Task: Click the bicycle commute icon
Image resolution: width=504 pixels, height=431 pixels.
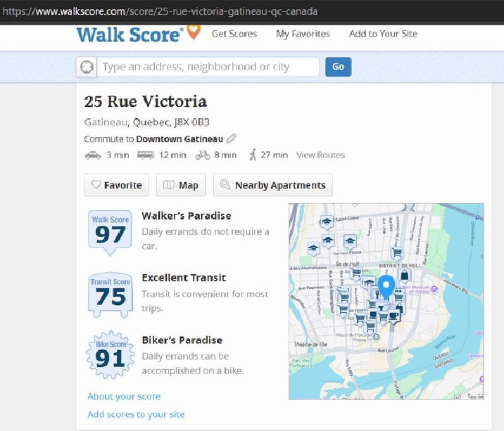Action: (203, 155)
